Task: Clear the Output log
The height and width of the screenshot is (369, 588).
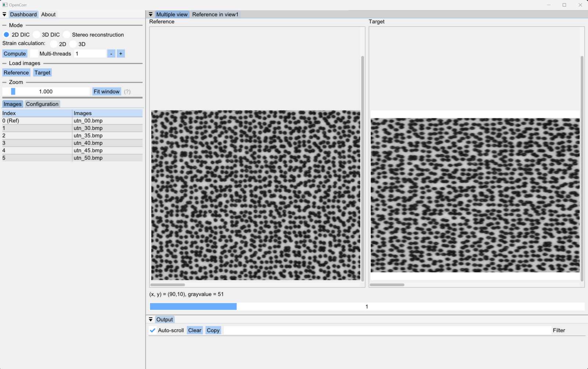Action: (194, 330)
